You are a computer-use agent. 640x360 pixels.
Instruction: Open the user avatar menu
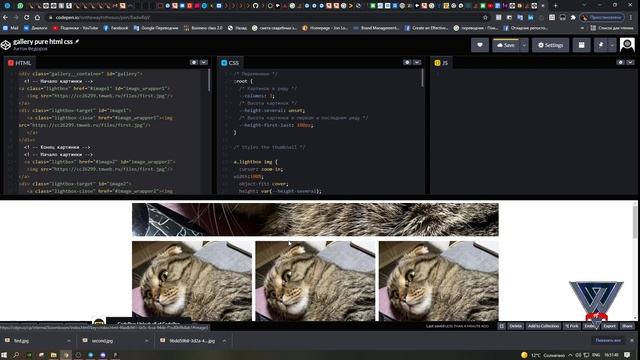click(x=627, y=45)
